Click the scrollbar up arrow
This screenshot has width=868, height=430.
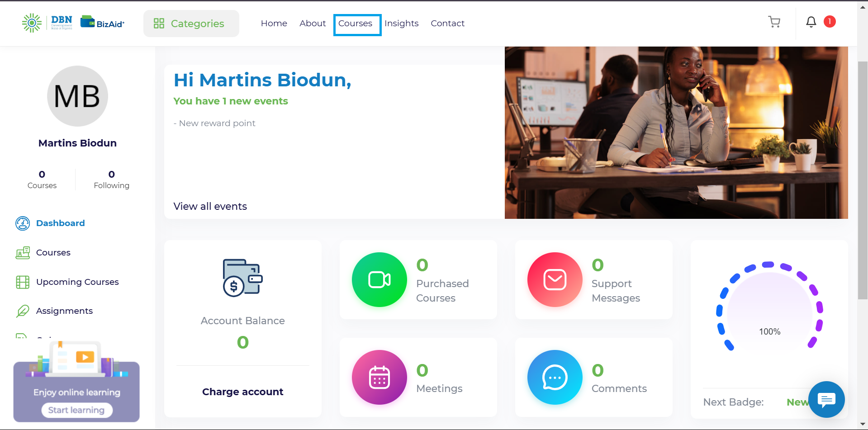coord(863,7)
